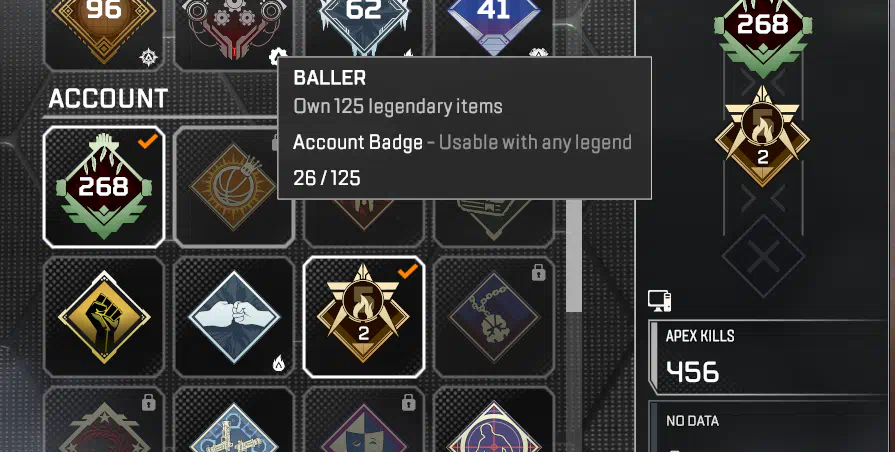The image size is (895, 452).
Task: Uncheck the equipped flame star badge
Action: (x=408, y=272)
